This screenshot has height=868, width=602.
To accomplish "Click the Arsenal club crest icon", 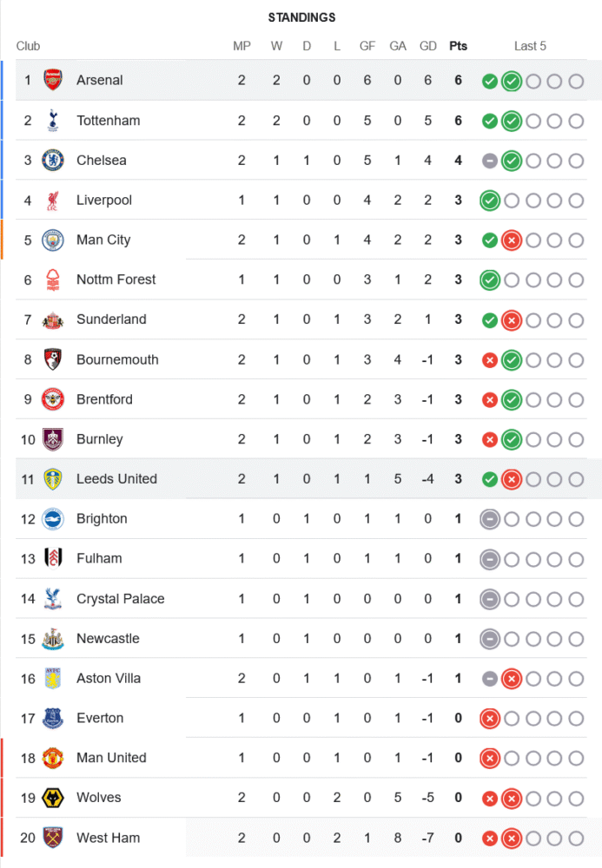I will (x=53, y=81).
